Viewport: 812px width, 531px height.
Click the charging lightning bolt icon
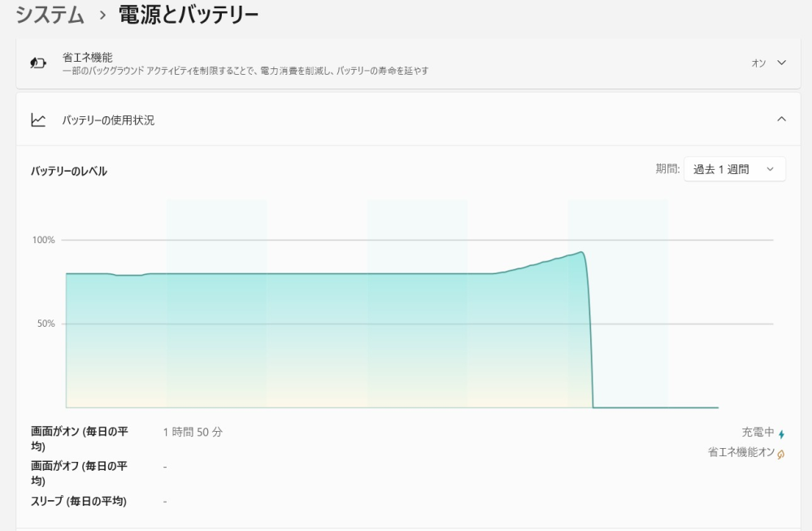click(x=781, y=435)
